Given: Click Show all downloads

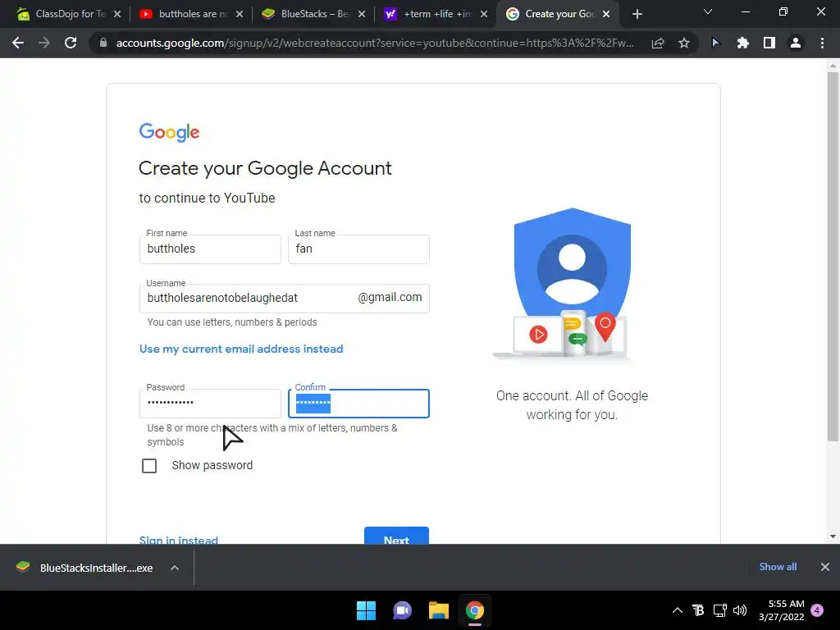Looking at the screenshot, I should point(778,567).
